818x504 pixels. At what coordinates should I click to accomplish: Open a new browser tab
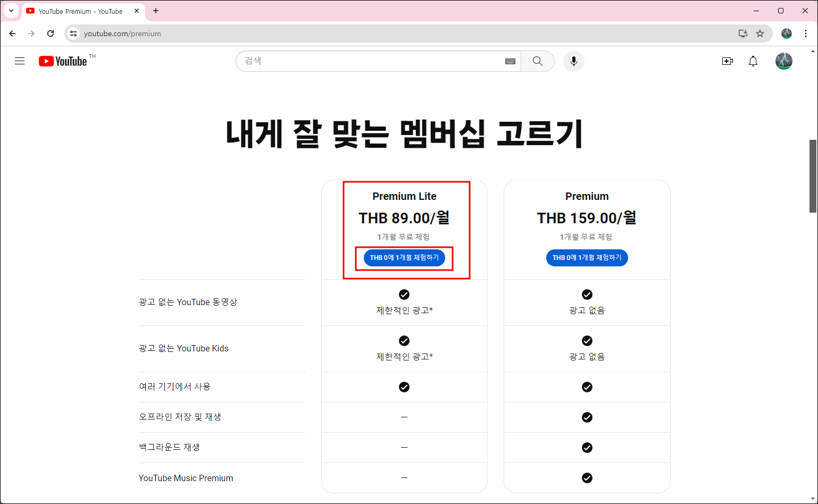(156, 11)
